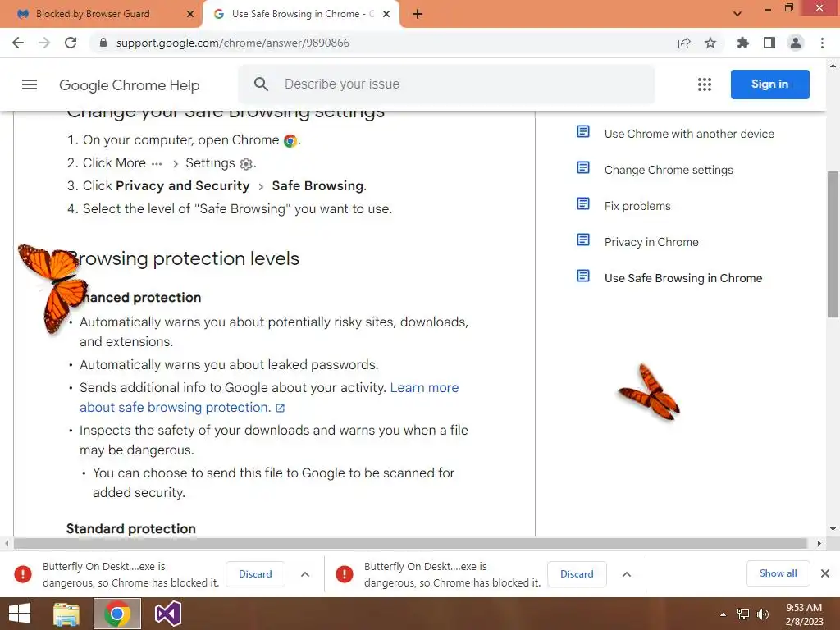This screenshot has width=840, height=630.
Task: Click the vertical page scrollbar thumb
Action: tap(833, 244)
